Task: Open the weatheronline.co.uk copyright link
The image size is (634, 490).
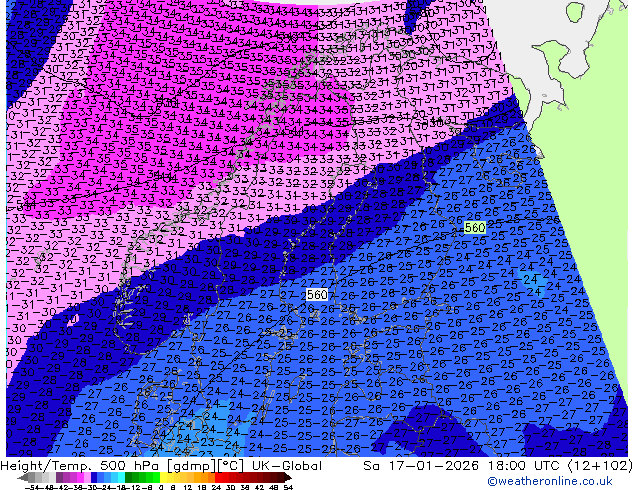Action: pos(550,481)
